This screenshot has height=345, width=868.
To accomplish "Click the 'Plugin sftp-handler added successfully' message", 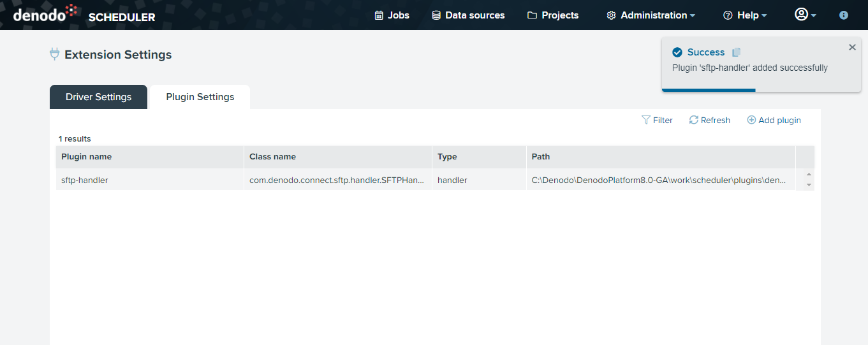I will pyautogui.click(x=750, y=68).
